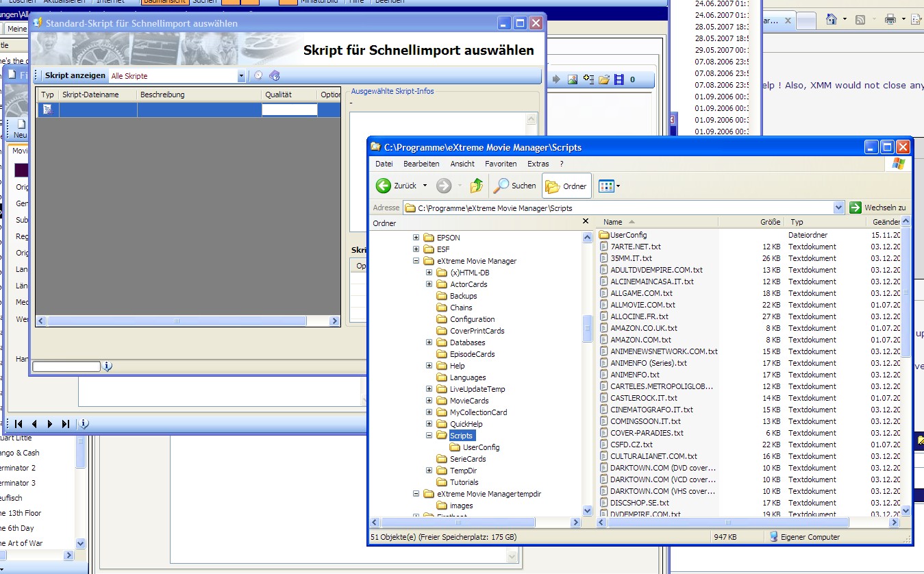Open the Ansicht menu in Explorer

[x=462, y=164]
